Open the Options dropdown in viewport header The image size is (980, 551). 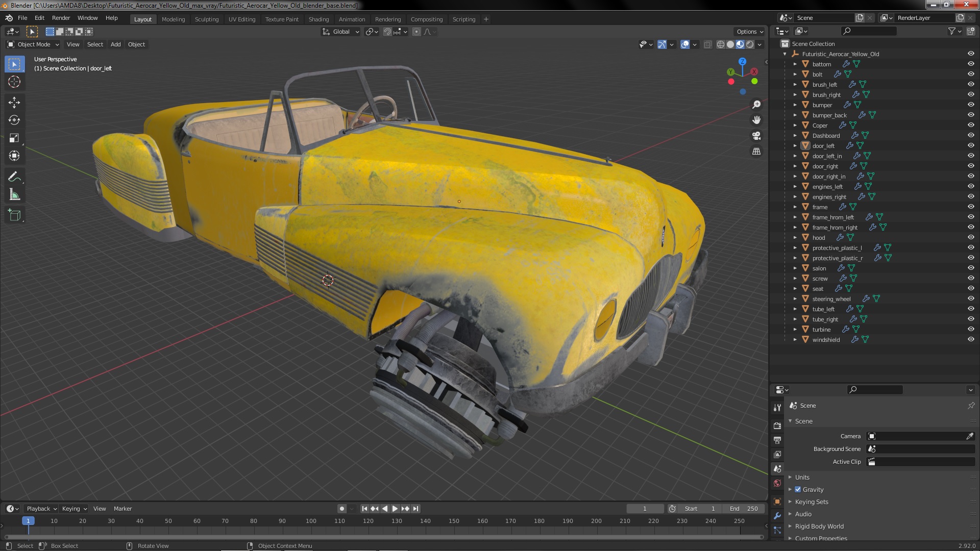click(x=750, y=32)
